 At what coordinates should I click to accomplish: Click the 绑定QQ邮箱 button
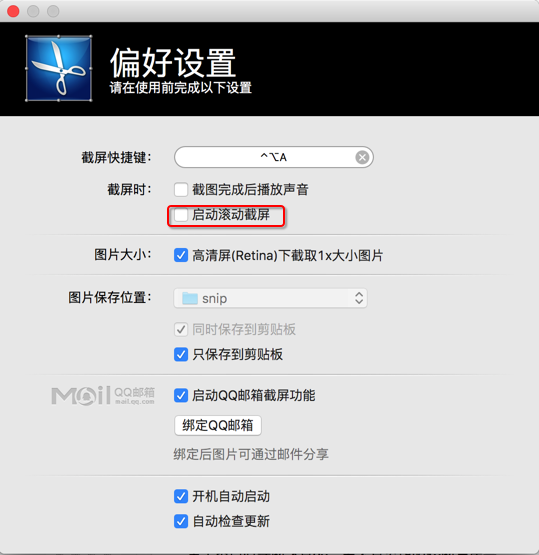(x=218, y=425)
